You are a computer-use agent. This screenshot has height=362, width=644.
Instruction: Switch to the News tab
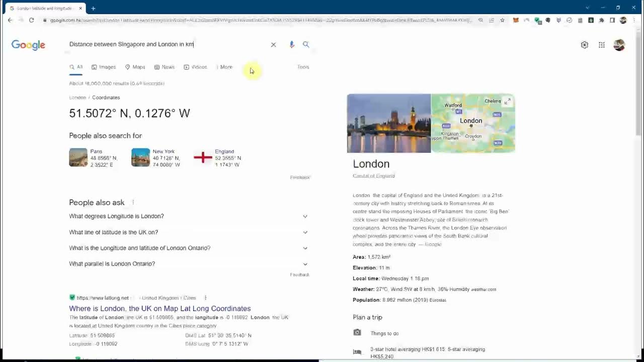pyautogui.click(x=165, y=67)
